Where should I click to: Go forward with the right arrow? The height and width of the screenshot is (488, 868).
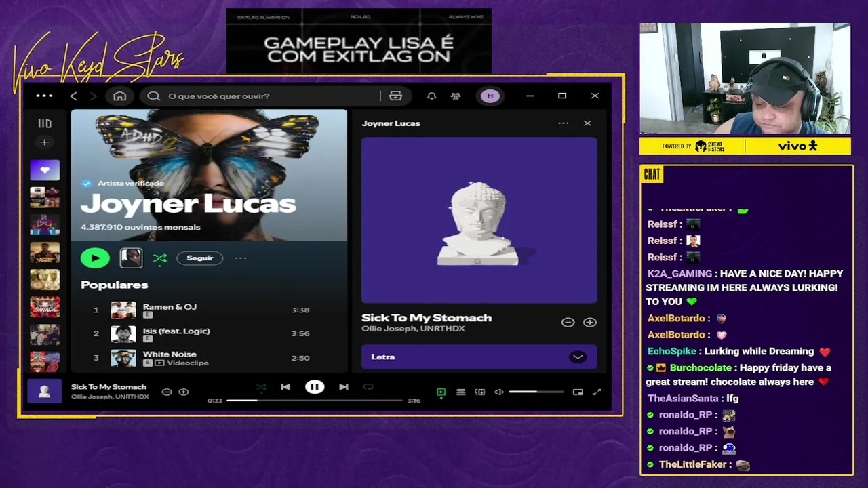coord(93,96)
